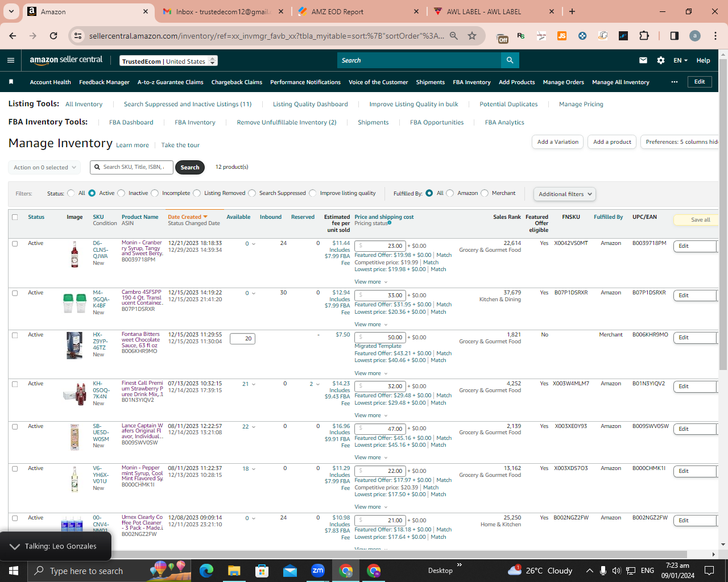
Task: Tick checkbox for Cambro 4SFSPP row
Action: click(15, 293)
